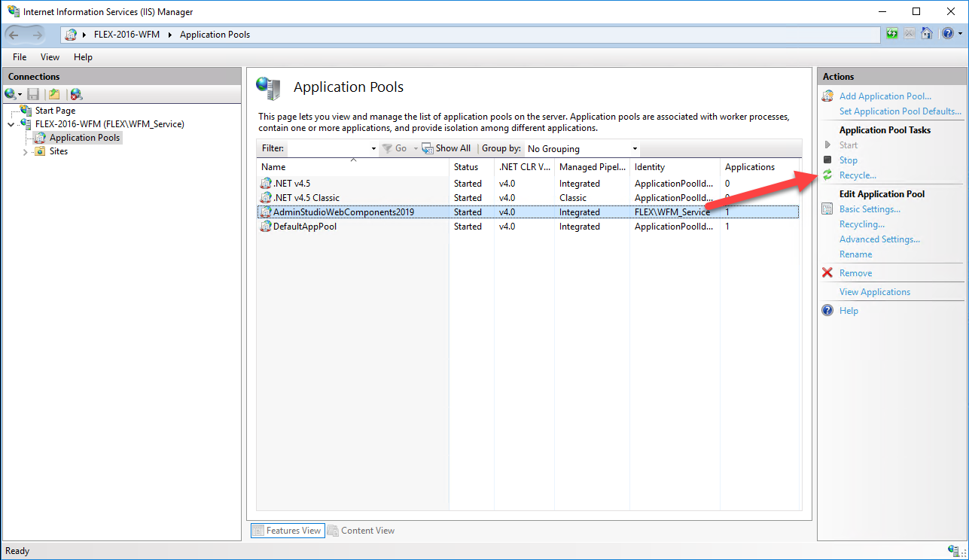Image resolution: width=969 pixels, height=560 pixels.
Task: Click the Forward navigation arrow
Action: coord(37,35)
